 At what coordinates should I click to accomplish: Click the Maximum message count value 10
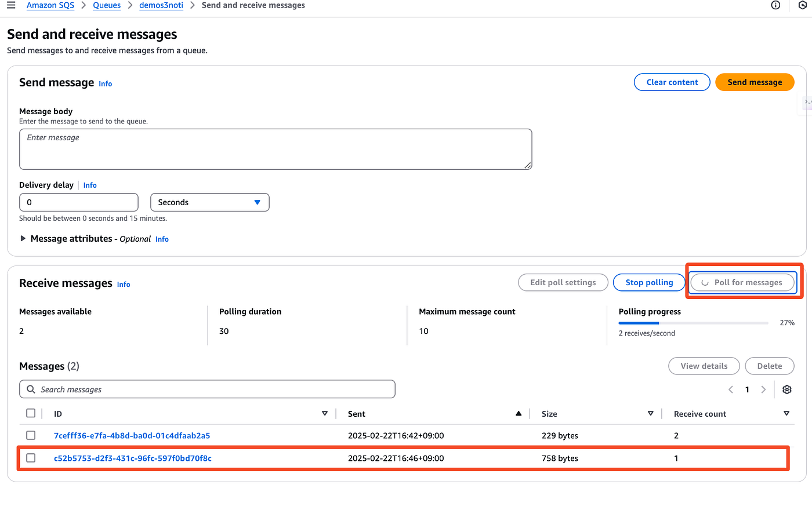tap(424, 332)
